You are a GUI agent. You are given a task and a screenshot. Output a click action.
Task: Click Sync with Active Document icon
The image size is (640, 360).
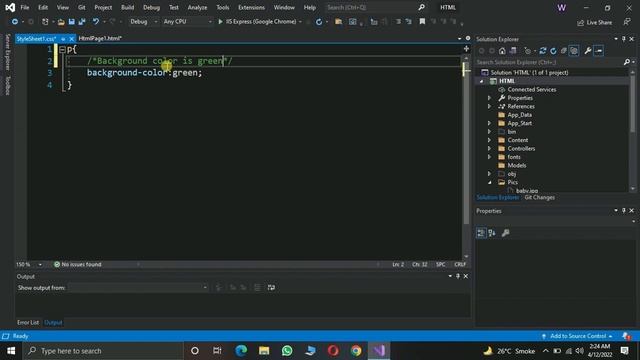click(542, 51)
